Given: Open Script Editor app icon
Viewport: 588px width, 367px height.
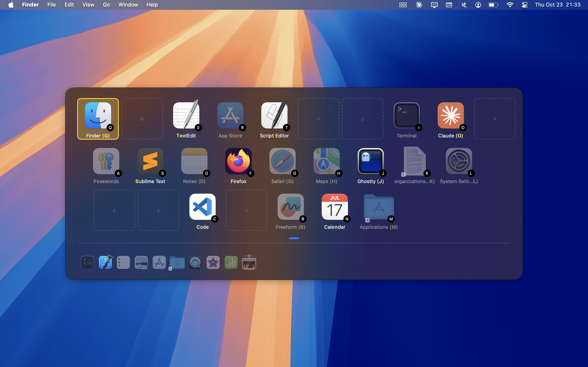Looking at the screenshot, I should 274,116.
